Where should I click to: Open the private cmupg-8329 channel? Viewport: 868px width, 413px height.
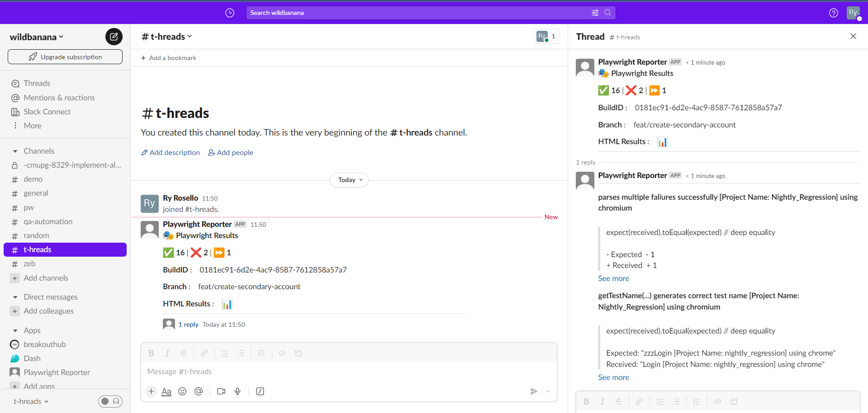coord(65,165)
